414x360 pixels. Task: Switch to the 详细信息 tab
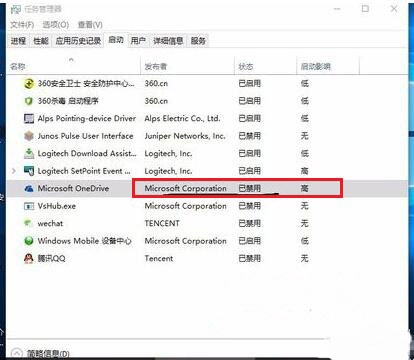click(168, 41)
